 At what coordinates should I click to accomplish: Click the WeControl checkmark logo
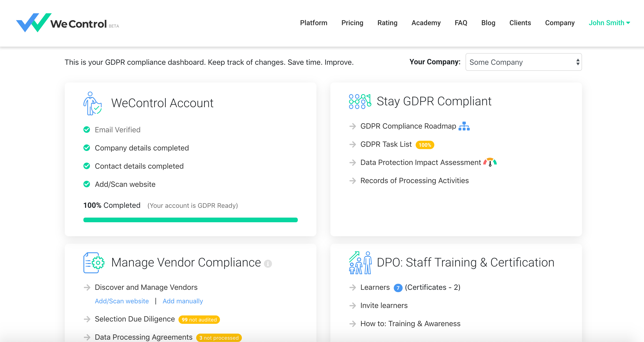(x=34, y=23)
